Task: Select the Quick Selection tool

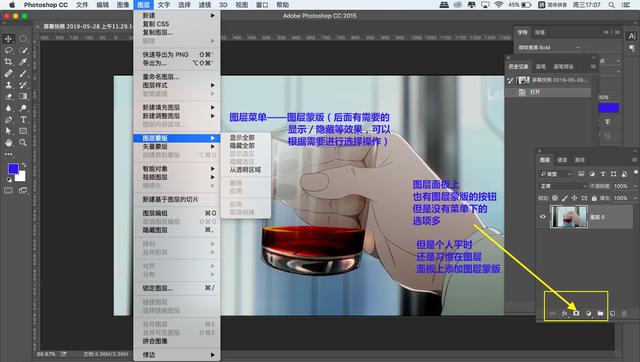Action: click(x=23, y=50)
